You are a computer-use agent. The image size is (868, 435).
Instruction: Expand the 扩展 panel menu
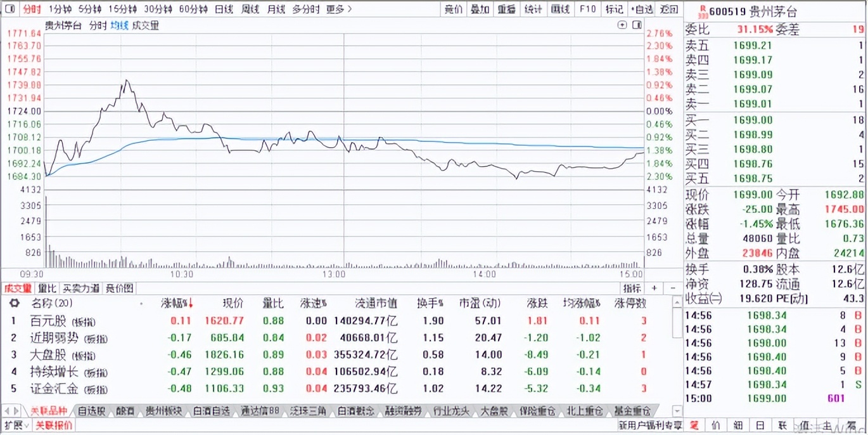point(16,425)
